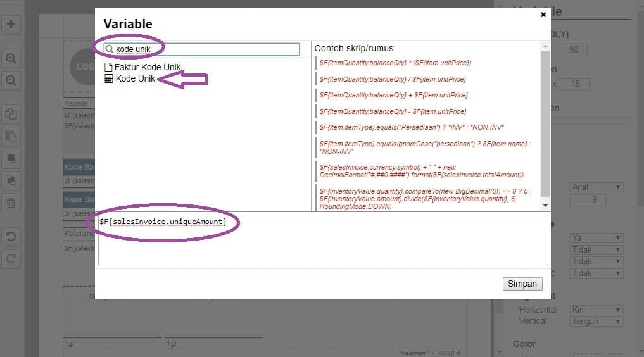Click the trash delete icon
Viewport: 644px width, 357px height.
click(x=11, y=203)
